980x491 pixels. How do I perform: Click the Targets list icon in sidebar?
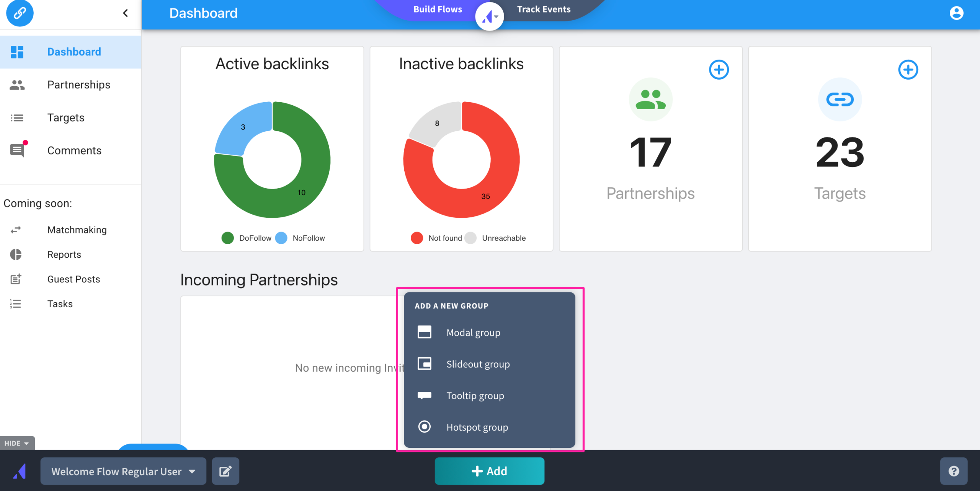tap(17, 118)
